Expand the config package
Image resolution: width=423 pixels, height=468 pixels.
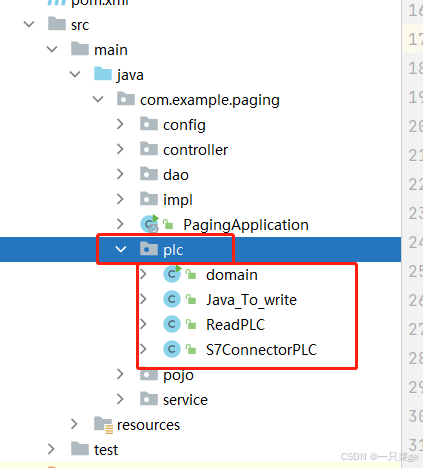(x=120, y=124)
